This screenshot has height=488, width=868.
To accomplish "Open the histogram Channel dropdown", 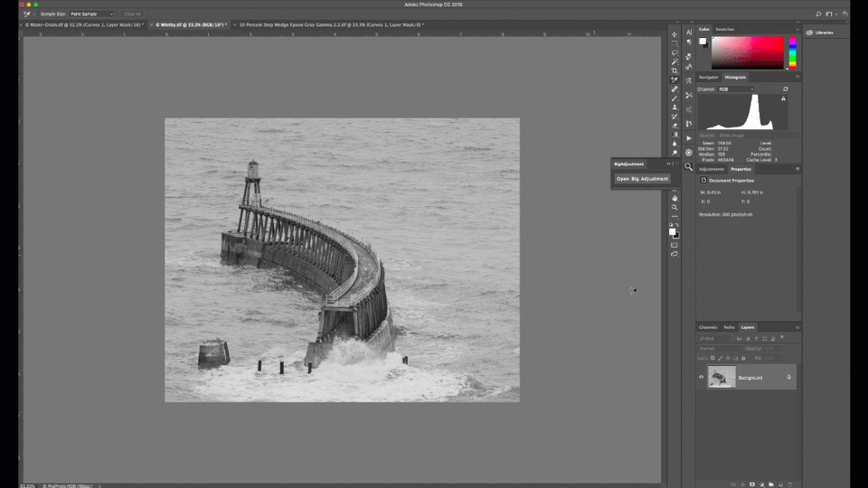I will [x=735, y=89].
